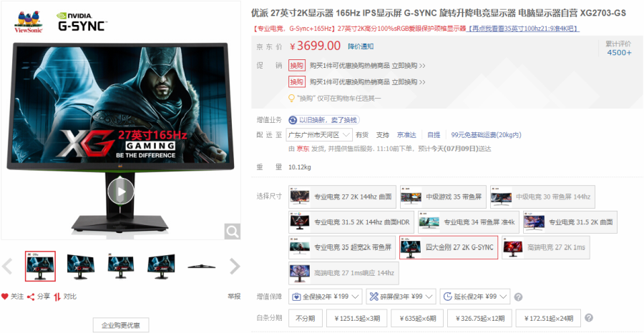
Task: Open the 4500+ cumulative reviews count
Action: (x=620, y=52)
